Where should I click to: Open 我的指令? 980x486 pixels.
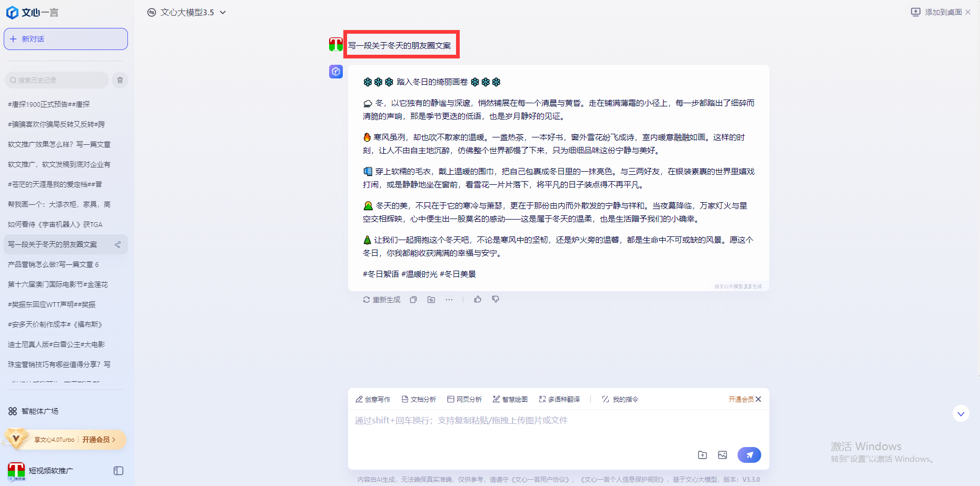620,399
